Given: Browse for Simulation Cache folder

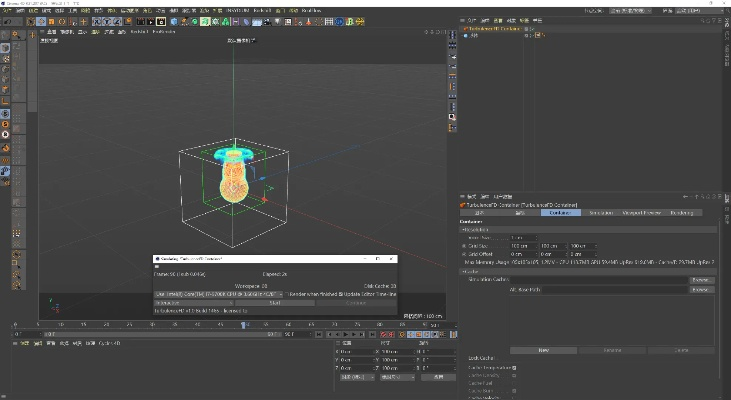Looking at the screenshot, I should [x=701, y=280].
